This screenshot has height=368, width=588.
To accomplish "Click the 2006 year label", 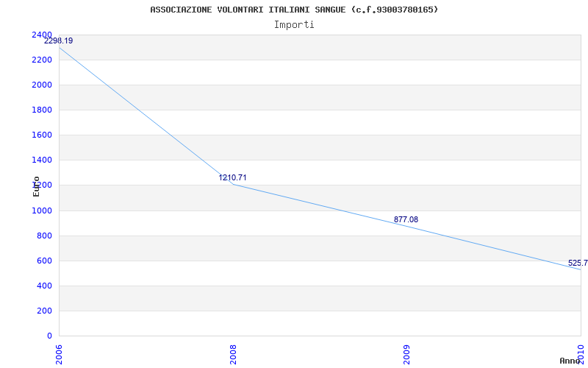I will (59, 355).
